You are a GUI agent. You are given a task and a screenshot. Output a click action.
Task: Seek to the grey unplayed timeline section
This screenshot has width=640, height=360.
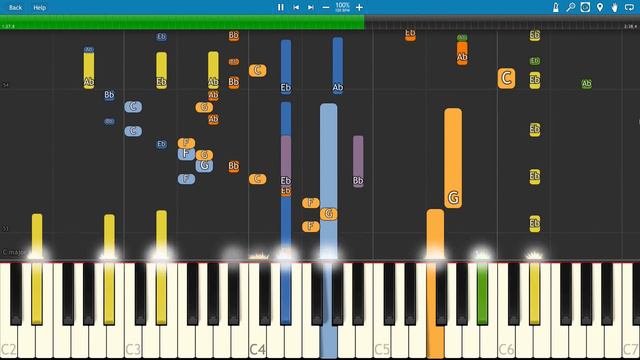pos(502,22)
